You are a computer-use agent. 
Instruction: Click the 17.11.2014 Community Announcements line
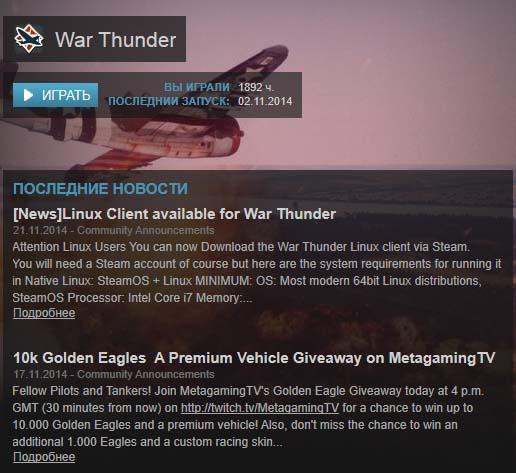click(x=113, y=374)
